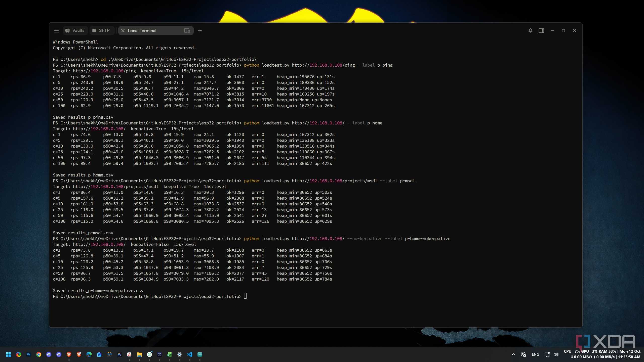This screenshot has width=644, height=362.
Task: Open the hamburger menu in Termius
Action: 56,30
